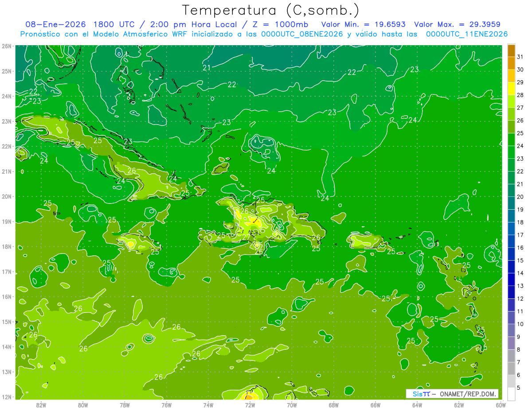Viewport: 532px width, 411px height.
Task: Click latitude axis label 21N
Action: pyautogui.click(x=6, y=172)
